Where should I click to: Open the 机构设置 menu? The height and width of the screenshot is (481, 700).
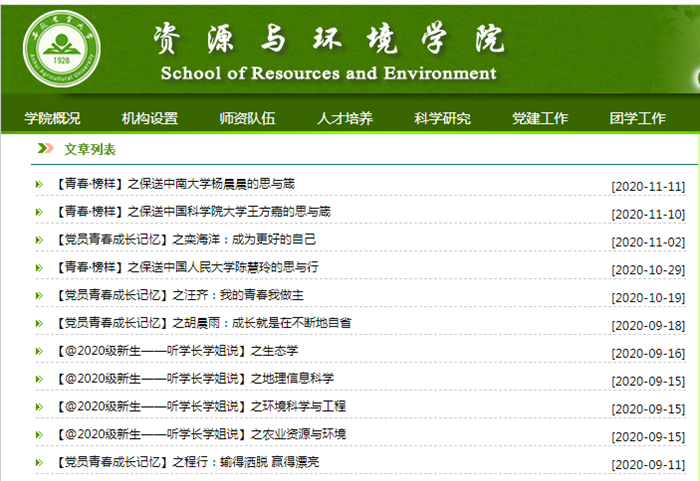point(150,118)
